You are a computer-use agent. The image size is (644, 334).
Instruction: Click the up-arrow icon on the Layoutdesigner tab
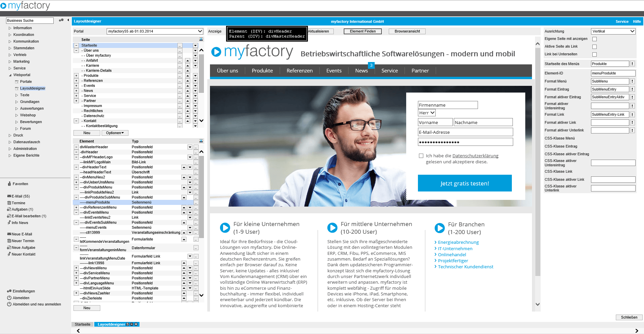(132, 324)
